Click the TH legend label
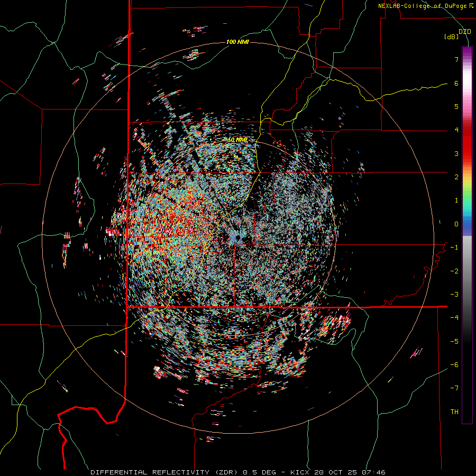476x476 pixels. 454,412
